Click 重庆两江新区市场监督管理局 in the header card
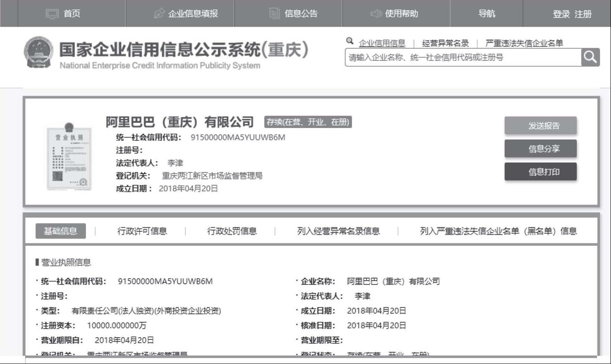Screen dimensions: 611x364 212,176
